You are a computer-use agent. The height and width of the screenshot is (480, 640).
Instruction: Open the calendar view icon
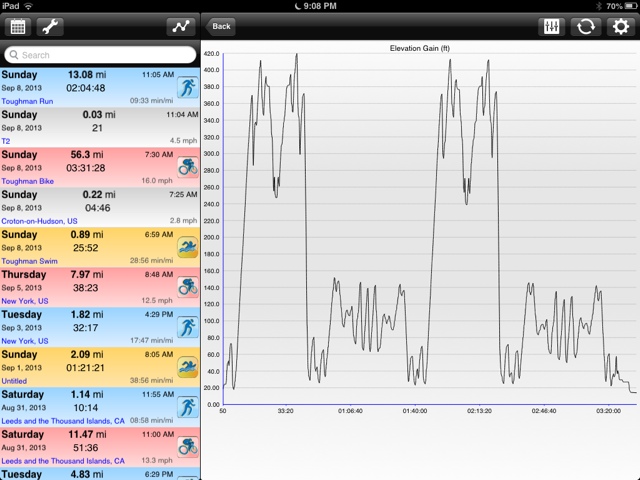tap(18, 27)
